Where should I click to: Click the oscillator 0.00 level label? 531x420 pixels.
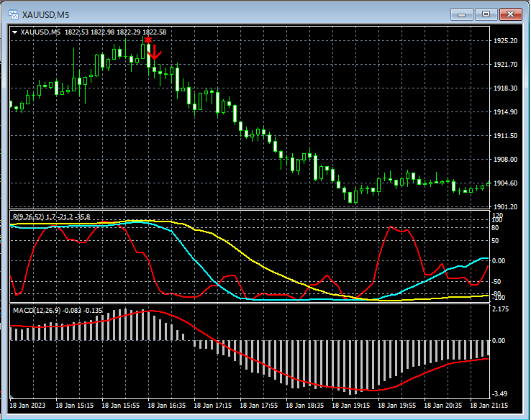[x=498, y=261]
